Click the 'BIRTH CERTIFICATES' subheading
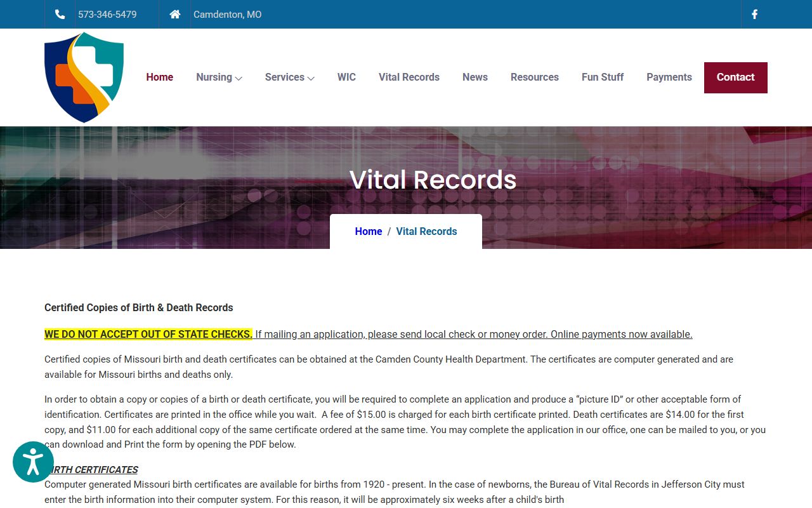 point(91,470)
